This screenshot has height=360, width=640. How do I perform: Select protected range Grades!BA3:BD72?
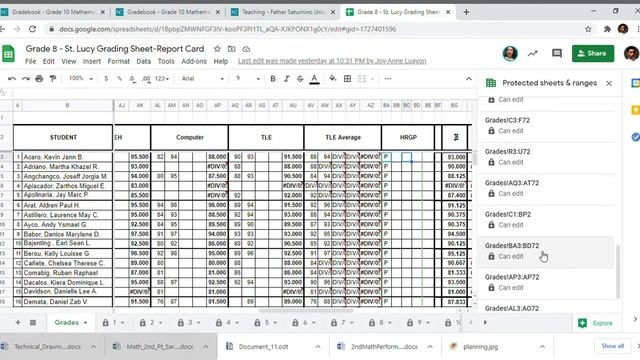tap(546, 251)
